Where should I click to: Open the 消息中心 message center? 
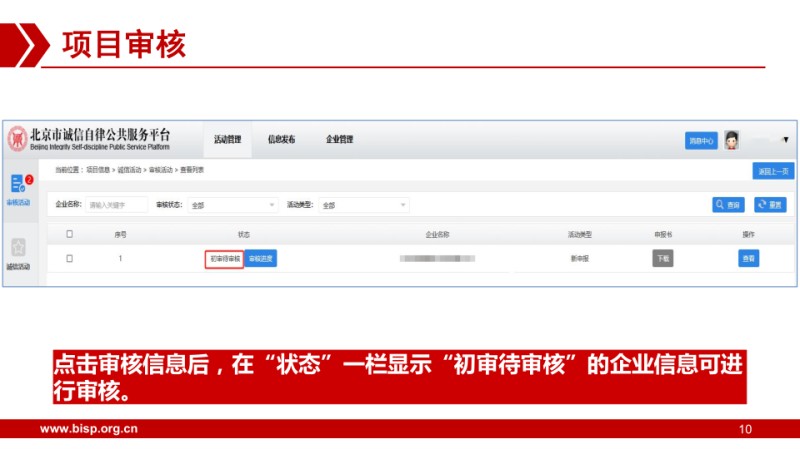(x=700, y=141)
